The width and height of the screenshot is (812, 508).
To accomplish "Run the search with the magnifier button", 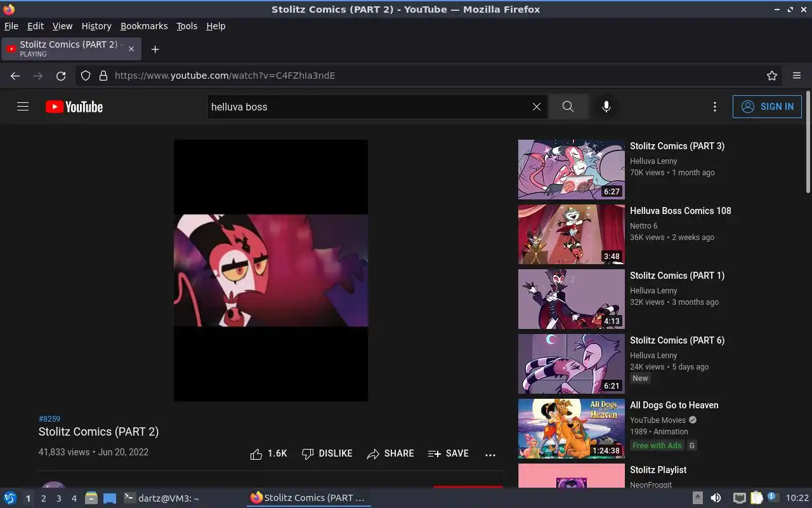I will 568,107.
